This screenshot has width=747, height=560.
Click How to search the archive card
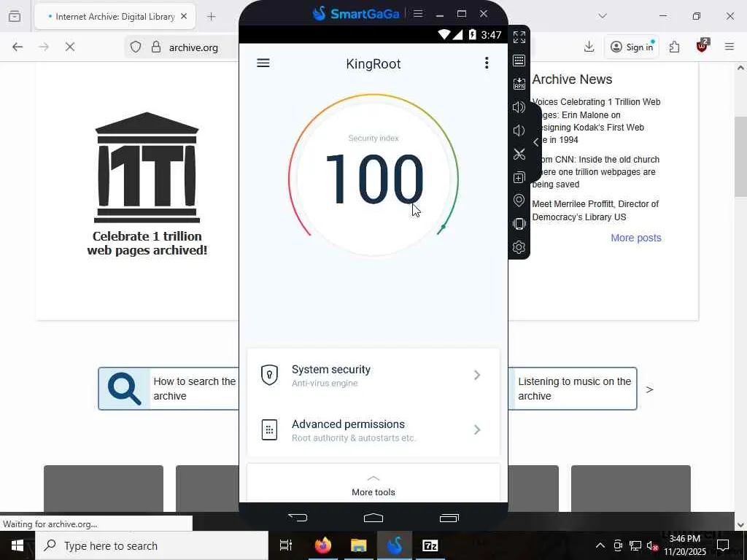[169, 389]
